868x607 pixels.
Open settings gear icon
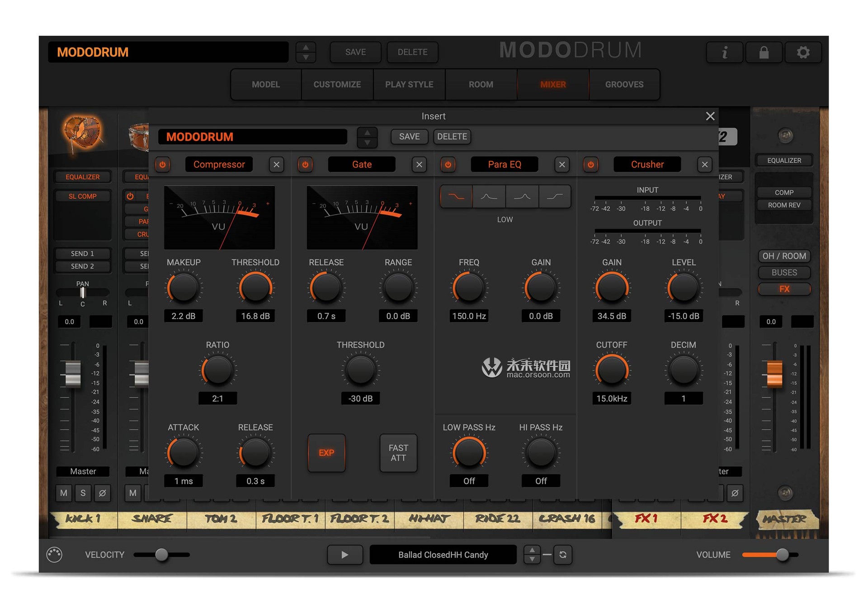[x=803, y=52]
